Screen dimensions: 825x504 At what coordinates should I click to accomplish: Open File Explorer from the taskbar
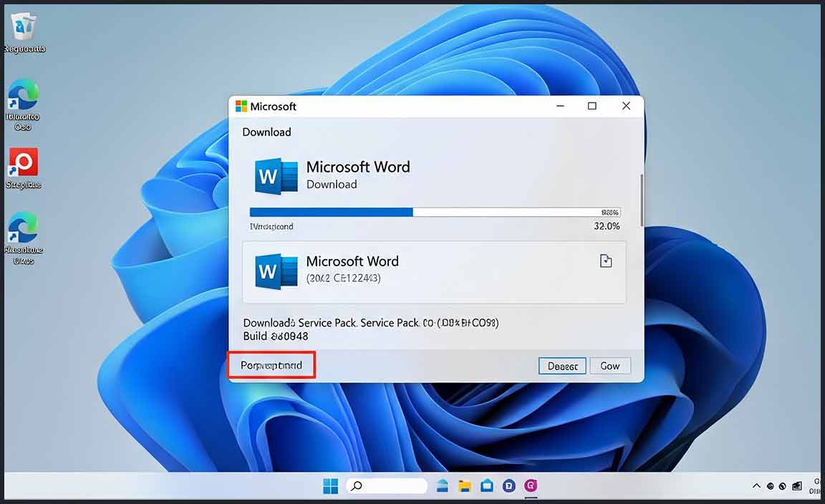[x=465, y=486]
